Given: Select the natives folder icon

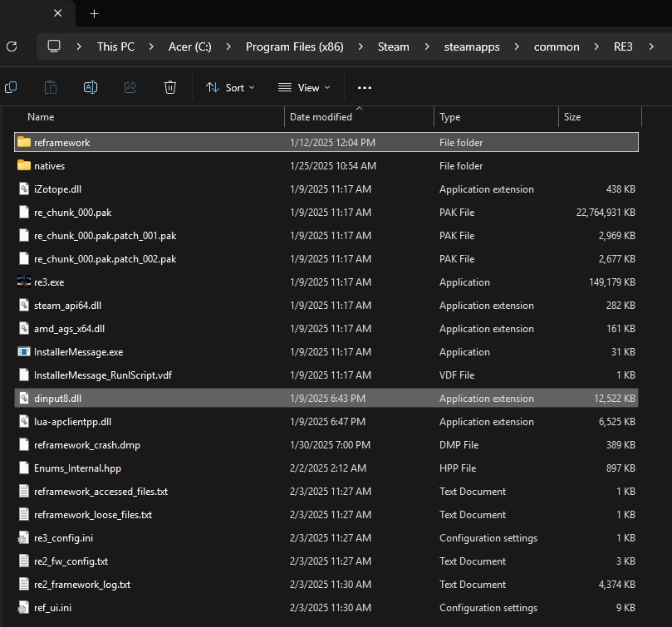Looking at the screenshot, I should pyautogui.click(x=24, y=165).
